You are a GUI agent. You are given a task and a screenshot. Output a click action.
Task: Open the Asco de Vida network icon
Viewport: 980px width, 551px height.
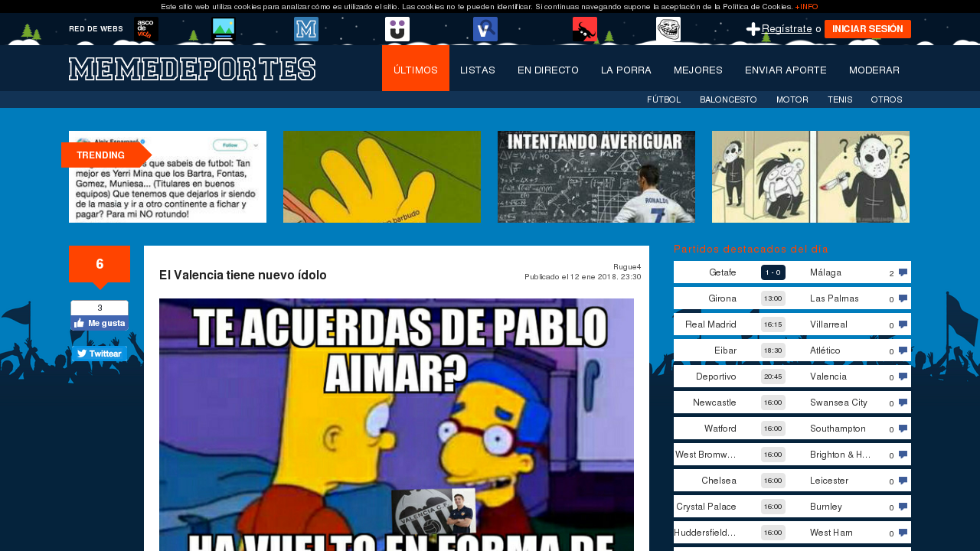146,29
